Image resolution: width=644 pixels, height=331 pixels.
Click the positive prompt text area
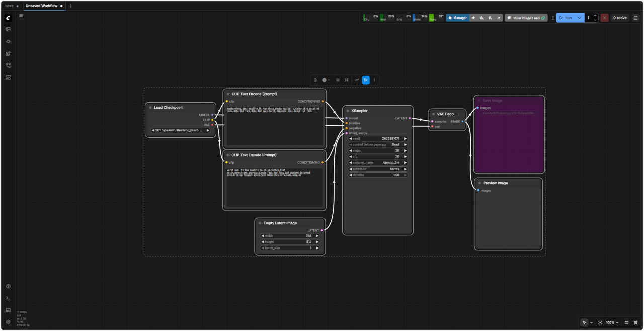point(274,126)
